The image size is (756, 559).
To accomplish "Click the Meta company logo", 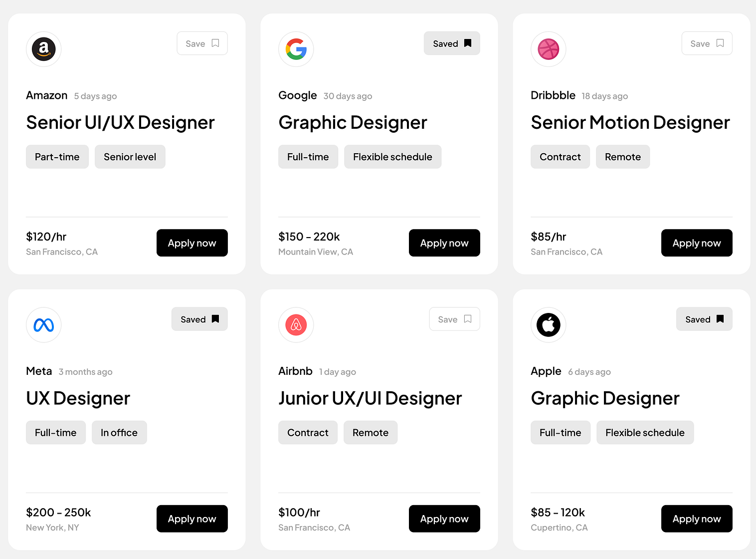I will pyautogui.click(x=44, y=325).
